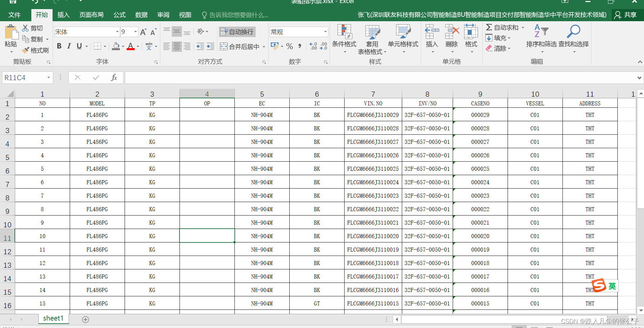Screen dimensions: 644x328
Task: Open Cell Styles gallery
Action: (403, 39)
